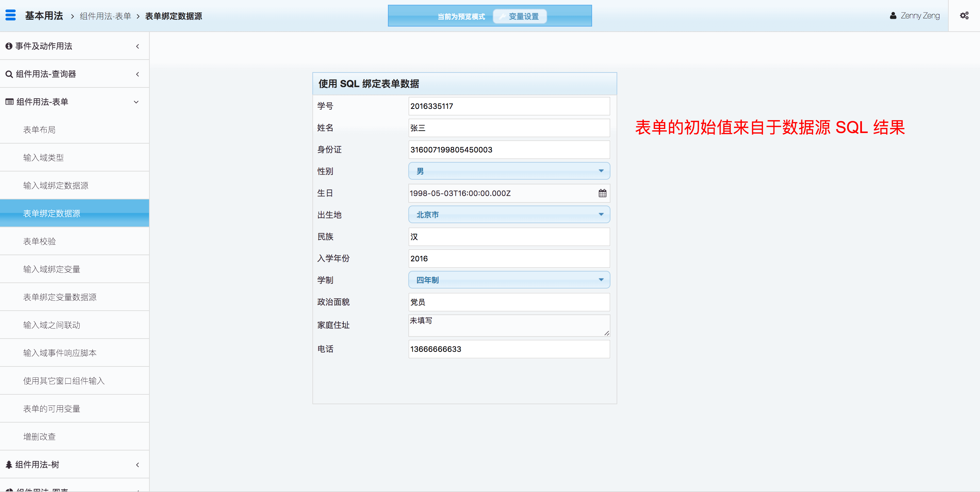
Task: Click the hamburger menu icon
Action: pyautogui.click(x=11, y=15)
